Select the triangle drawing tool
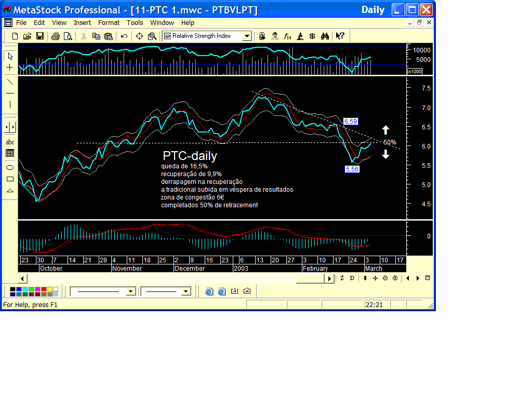Screen dimensions: 532x399 (x=10, y=190)
